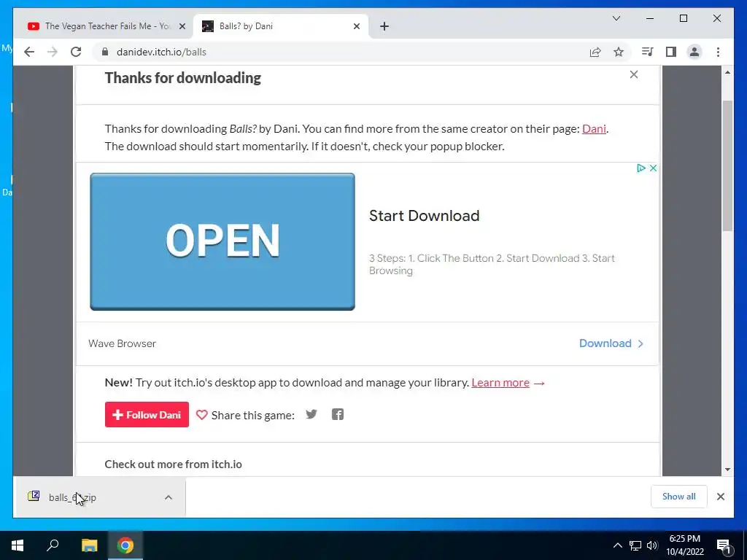Click the Chrome taskbar icon
Screen dimensions: 747x560
click(125, 545)
